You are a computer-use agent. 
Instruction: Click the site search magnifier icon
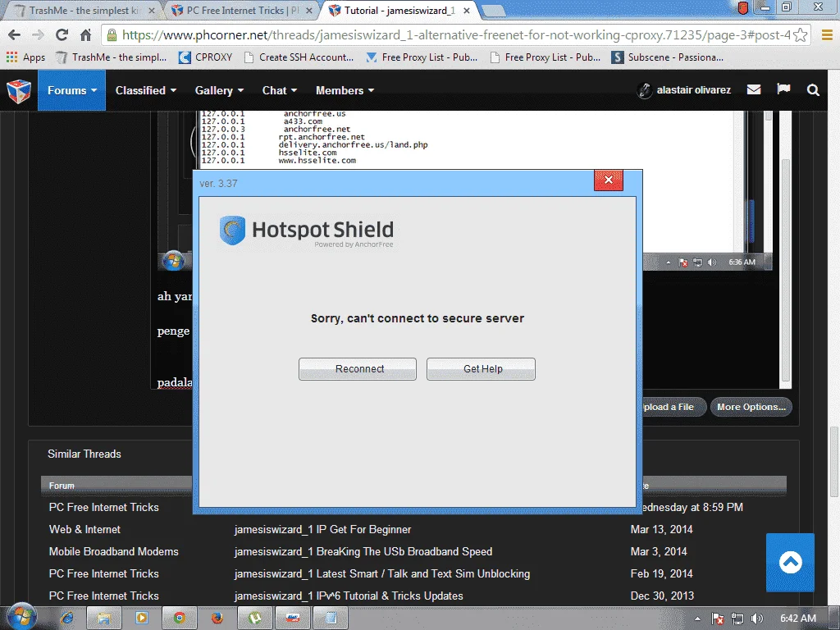point(813,90)
